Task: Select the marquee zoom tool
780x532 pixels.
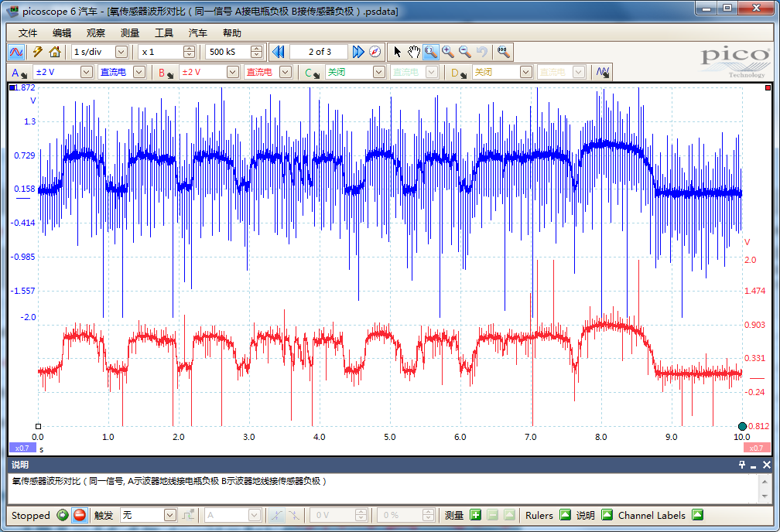Action: pos(431,52)
